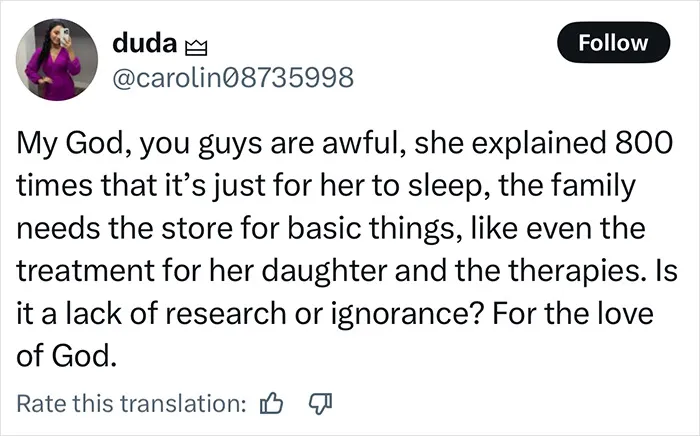The height and width of the screenshot is (436, 700).
Task: Click the tweet line starting 'it a lack of research'
Action: (335, 314)
